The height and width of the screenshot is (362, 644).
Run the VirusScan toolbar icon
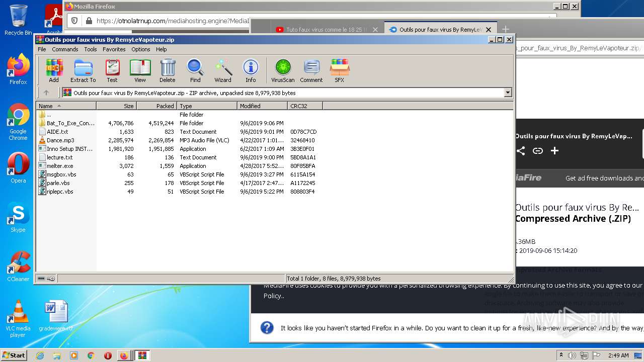click(x=283, y=70)
